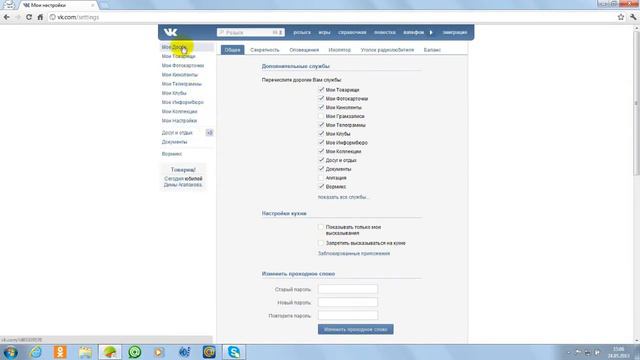
Task: Open Skype from the taskbar
Action: (234, 352)
